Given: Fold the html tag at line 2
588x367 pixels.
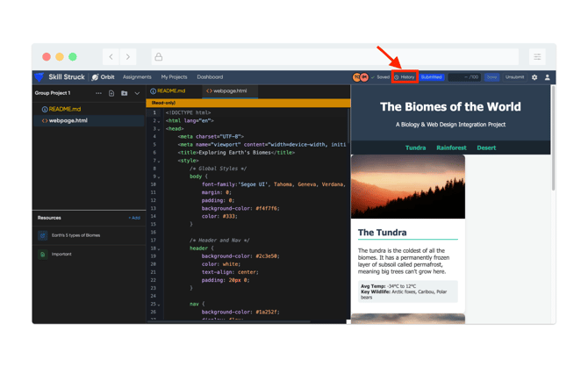Looking at the screenshot, I should point(159,121).
